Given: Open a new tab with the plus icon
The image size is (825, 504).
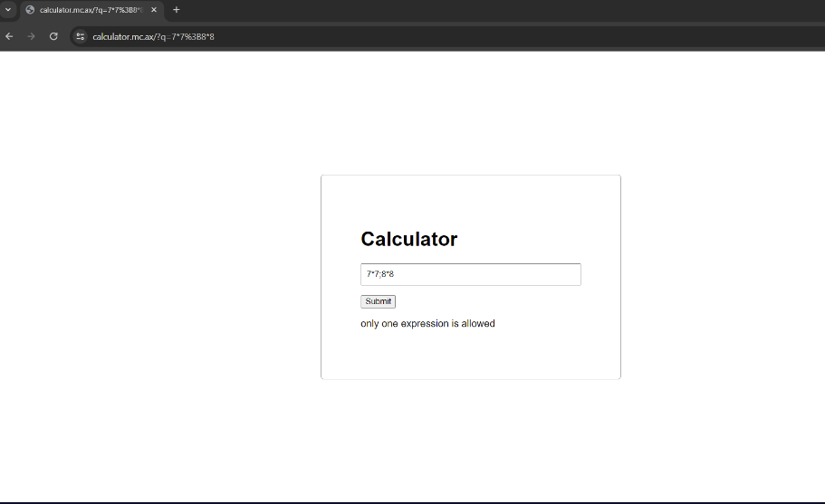Looking at the screenshot, I should (176, 10).
